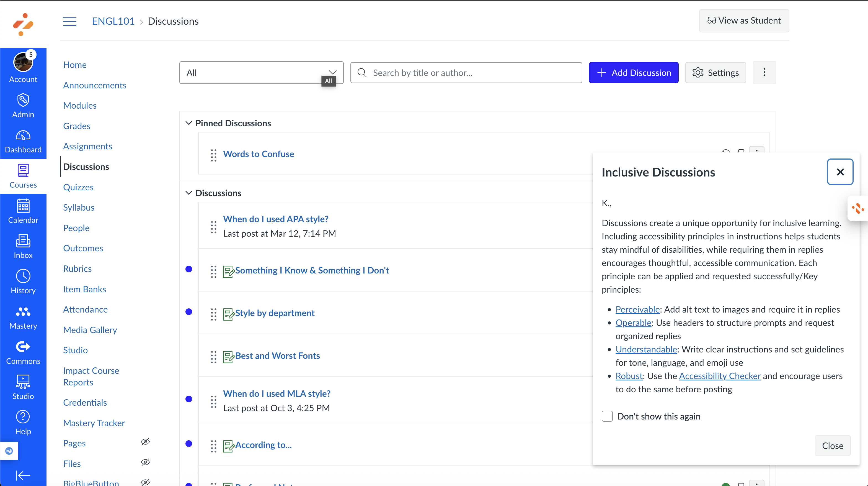Open the discussions kebab options menu
Image resolution: width=868 pixels, height=486 pixels.
pyautogui.click(x=764, y=73)
